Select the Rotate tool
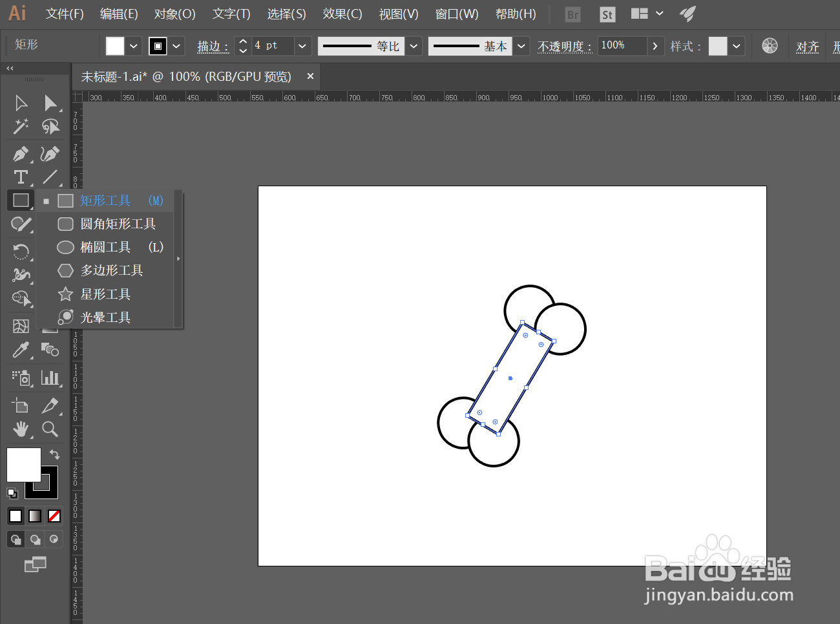 pos(21,251)
